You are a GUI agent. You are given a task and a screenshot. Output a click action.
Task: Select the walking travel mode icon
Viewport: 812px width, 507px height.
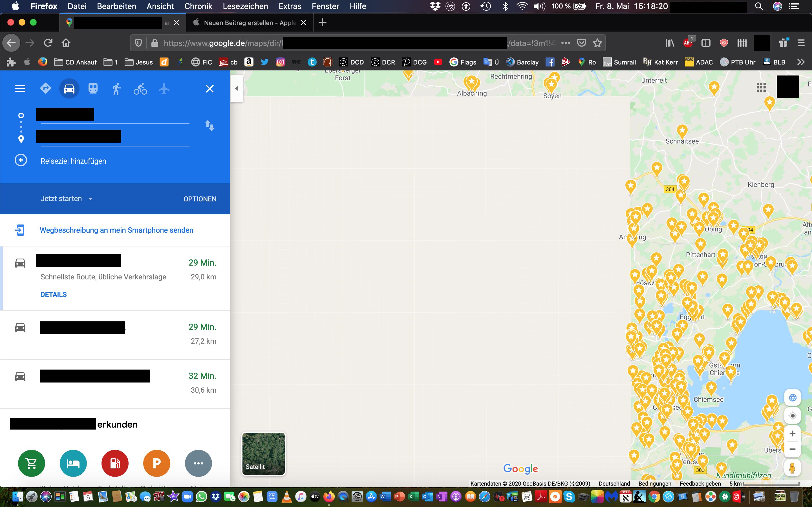tap(116, 89)
